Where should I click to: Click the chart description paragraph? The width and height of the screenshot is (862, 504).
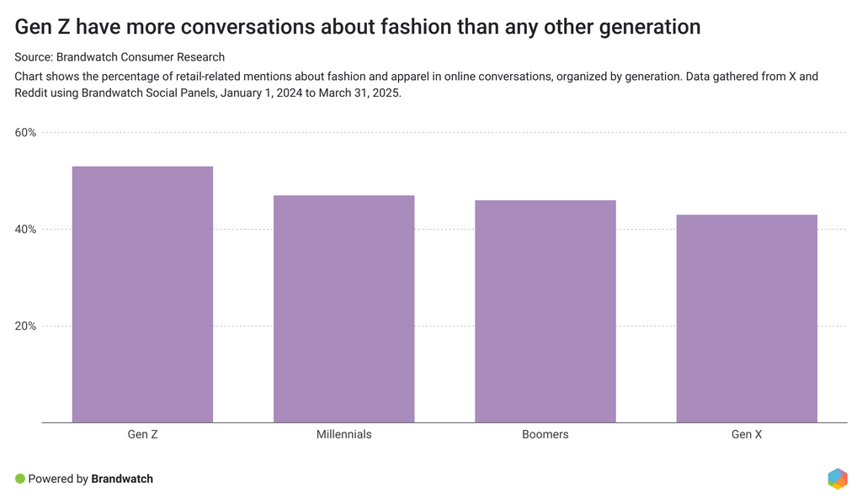[x=417, y=85]
